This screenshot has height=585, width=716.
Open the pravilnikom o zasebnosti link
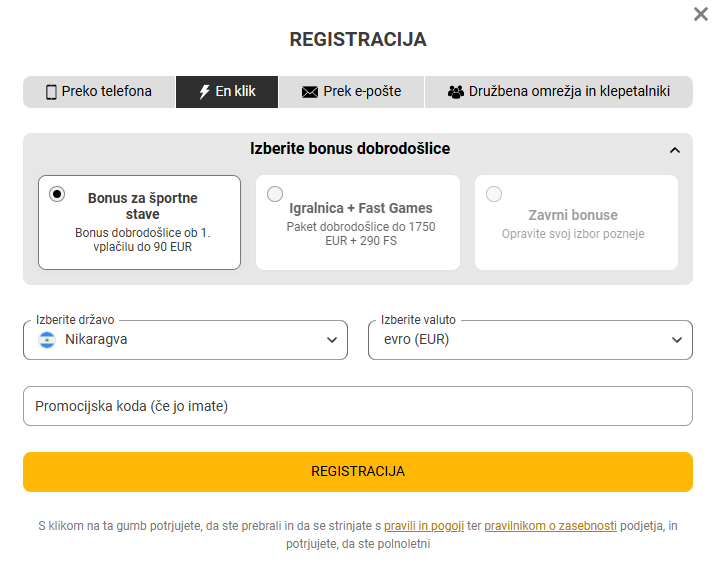(550, 526)
